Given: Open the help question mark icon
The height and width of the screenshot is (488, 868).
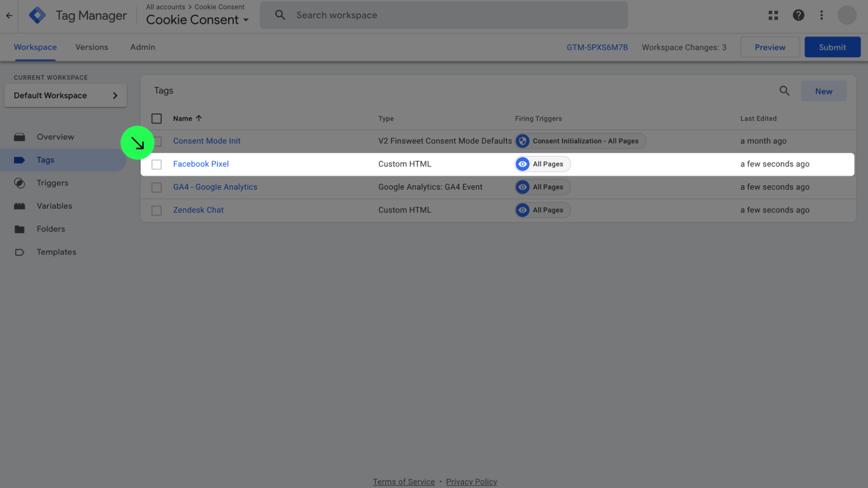Looking at the screenshot, I should pyautogui.click(x=798, y=15).
